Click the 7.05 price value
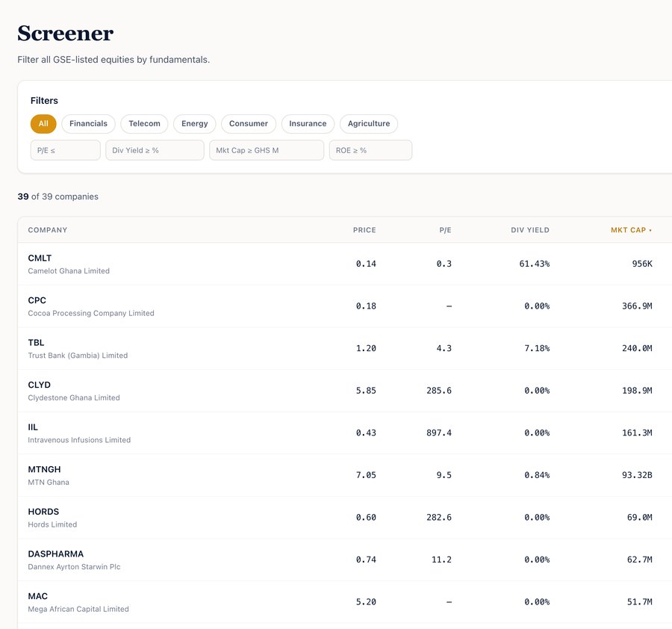Image resolution: width=672 pixels, height=629 pixels. click(x=366, y=475)
